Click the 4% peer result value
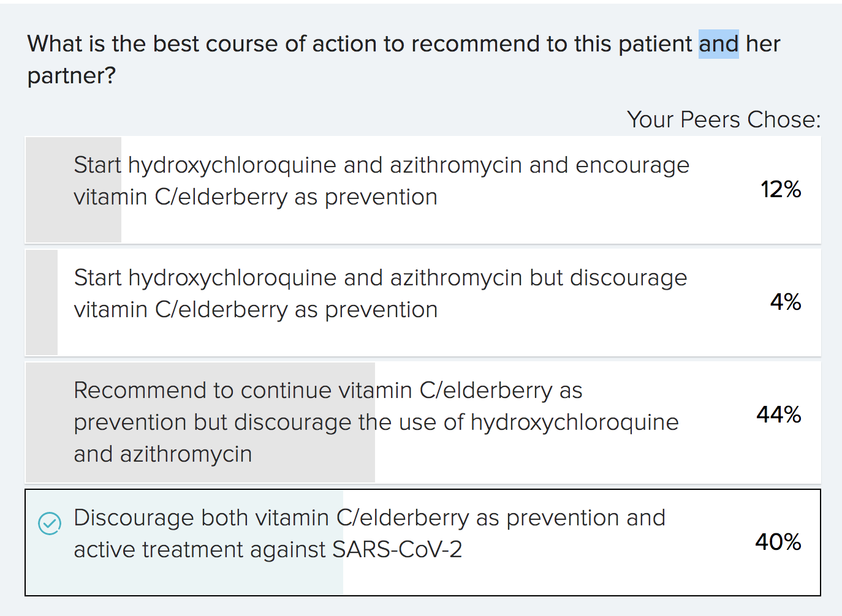 click(786, 302)
